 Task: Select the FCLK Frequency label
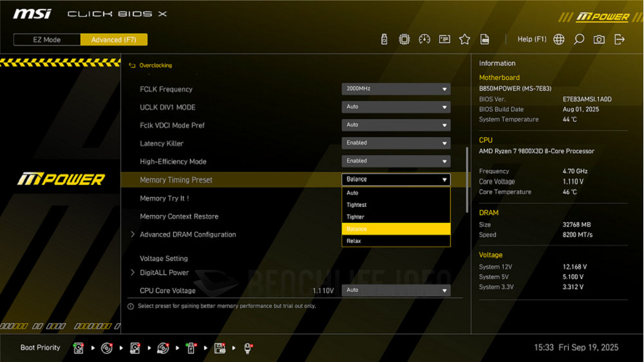[166, 89]
